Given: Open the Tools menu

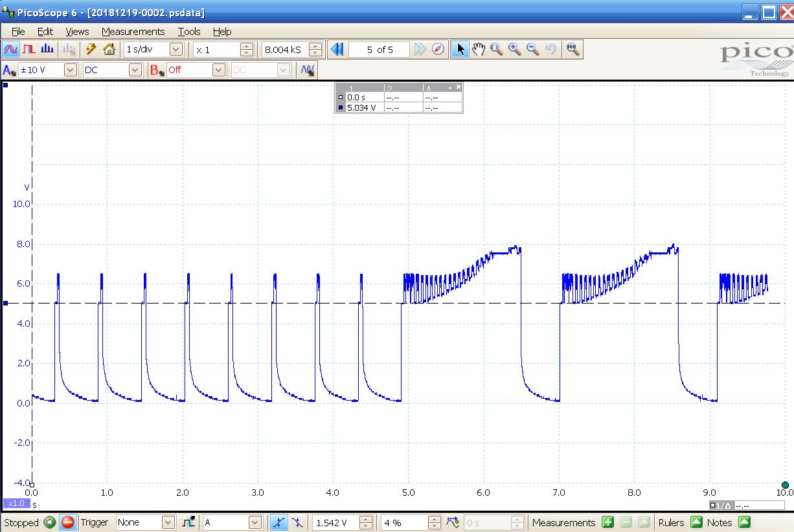Looking at the screenshot, I should [x=189, y=31].
